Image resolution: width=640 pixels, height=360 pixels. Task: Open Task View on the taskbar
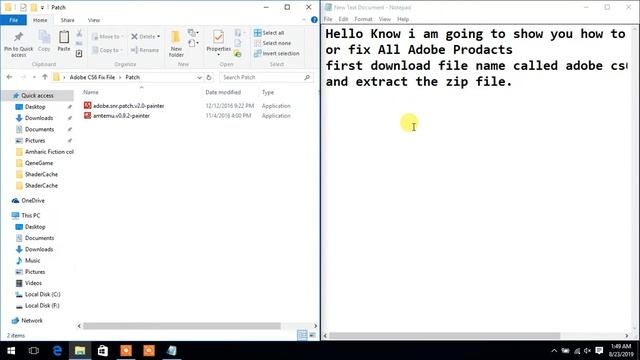[34, 351]
